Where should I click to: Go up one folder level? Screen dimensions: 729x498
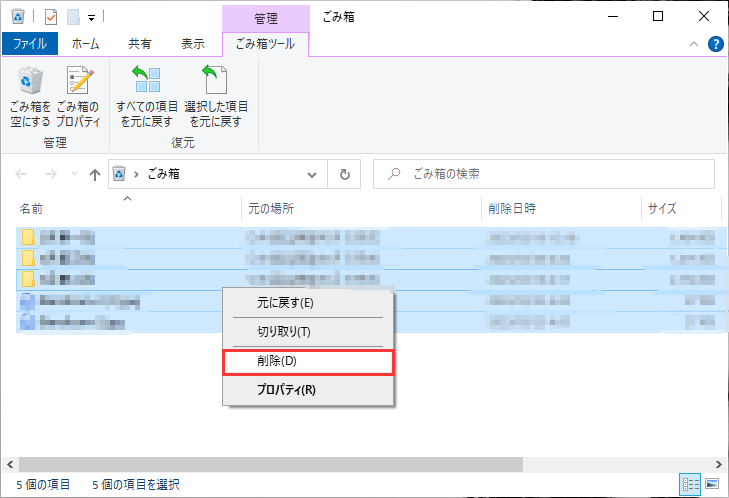[95, 174]
